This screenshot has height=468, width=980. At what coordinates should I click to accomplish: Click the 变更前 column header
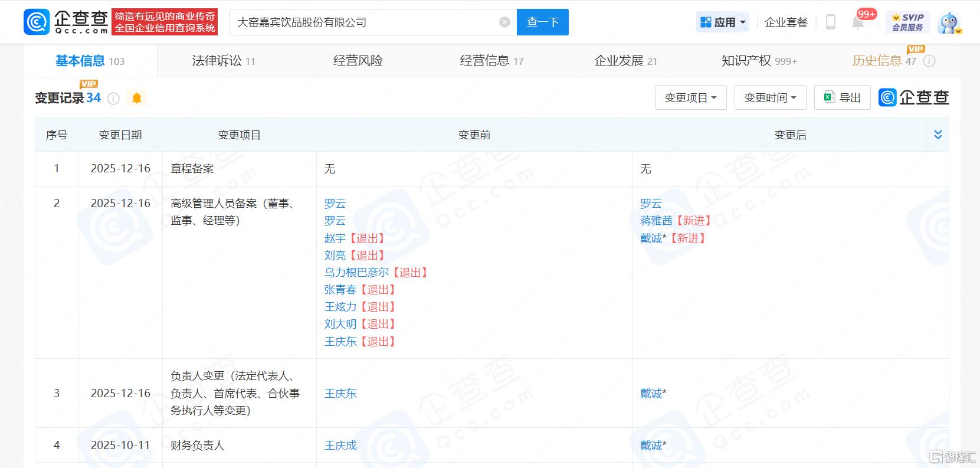[x=474, y=135]
